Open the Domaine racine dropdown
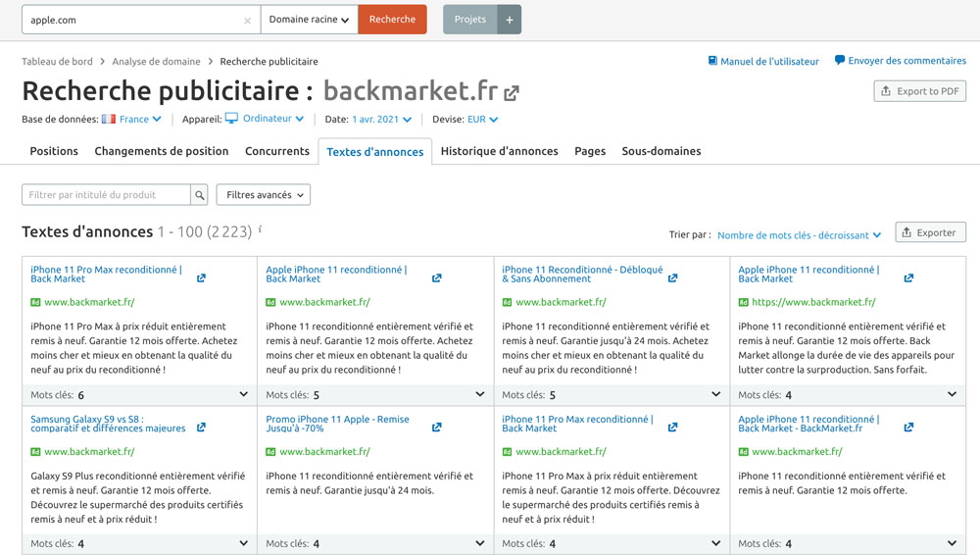Viewport: 980px width, 555px height. (x=309, y=20)
